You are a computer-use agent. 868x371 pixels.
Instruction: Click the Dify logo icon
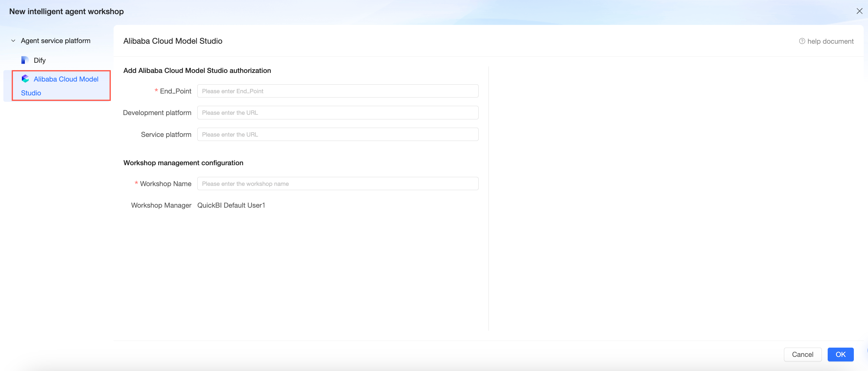[x=25, y=60]
